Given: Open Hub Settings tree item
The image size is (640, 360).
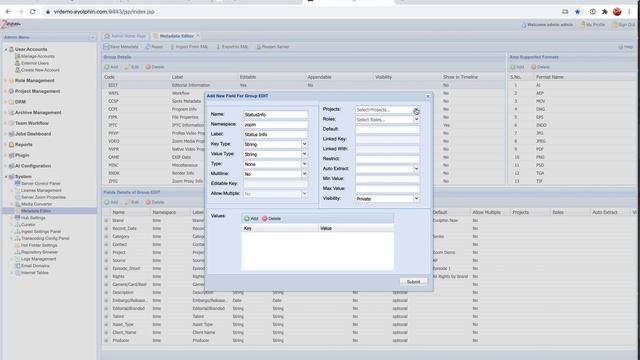Looking at the screenshot, I should [33, 218].
